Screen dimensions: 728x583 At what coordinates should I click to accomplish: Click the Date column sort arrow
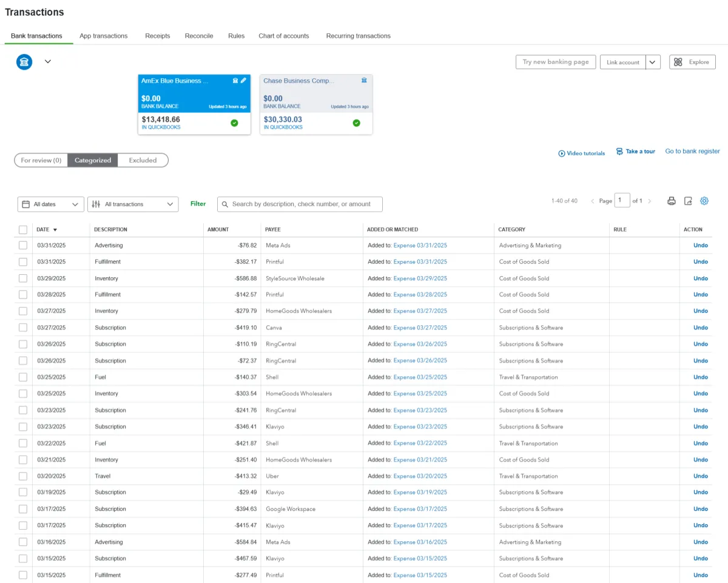point(55,230)
